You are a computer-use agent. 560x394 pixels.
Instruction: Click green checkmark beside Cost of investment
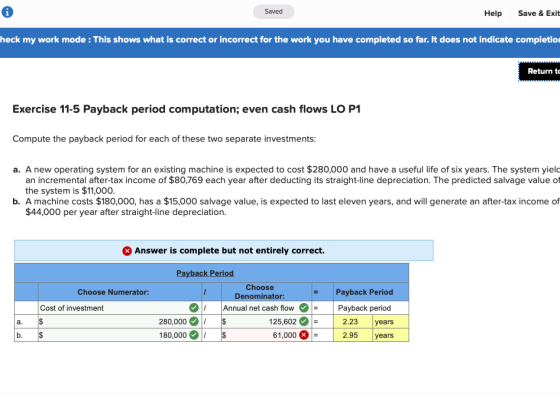coord(194,308)
